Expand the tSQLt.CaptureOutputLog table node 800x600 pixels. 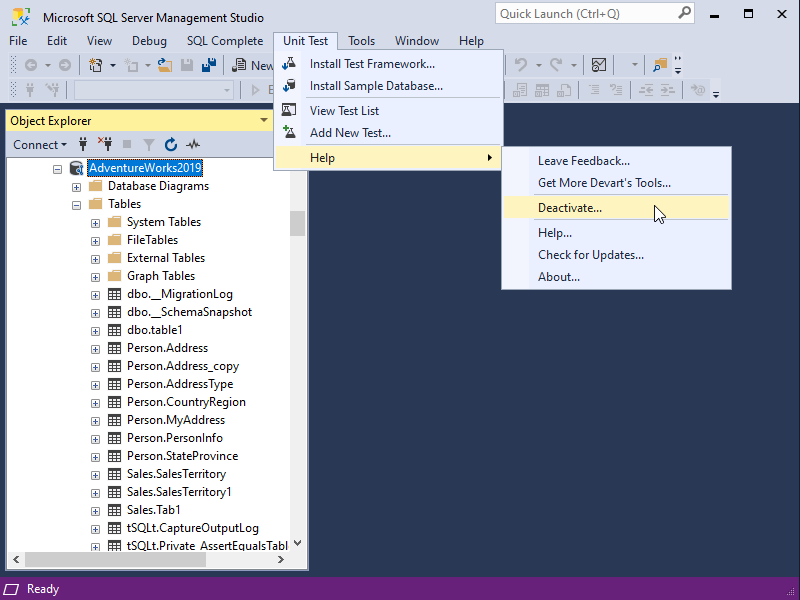95,529
